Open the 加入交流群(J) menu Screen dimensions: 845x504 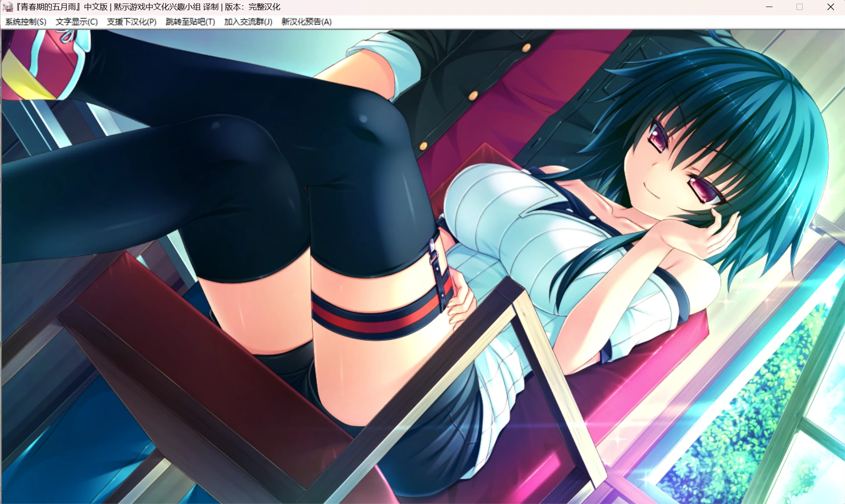[248, 22]
